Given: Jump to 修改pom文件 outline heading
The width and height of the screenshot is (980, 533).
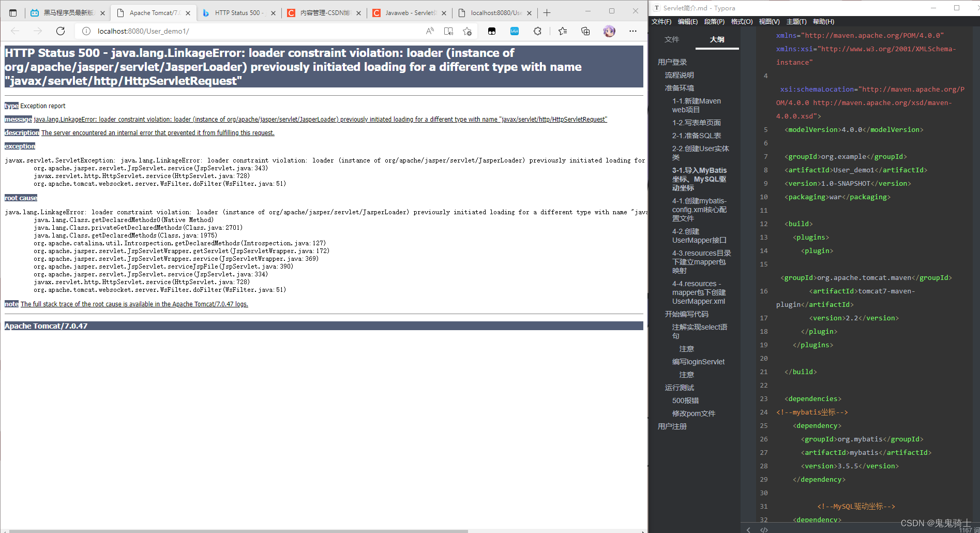Looking at the screenshot, I should [x=694, y=413].
